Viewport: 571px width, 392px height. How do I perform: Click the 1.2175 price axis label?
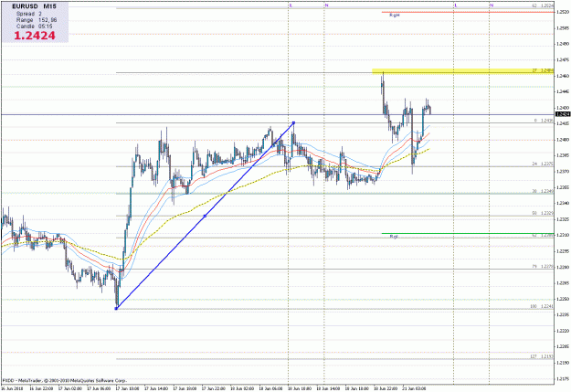[x=563, y=379]
